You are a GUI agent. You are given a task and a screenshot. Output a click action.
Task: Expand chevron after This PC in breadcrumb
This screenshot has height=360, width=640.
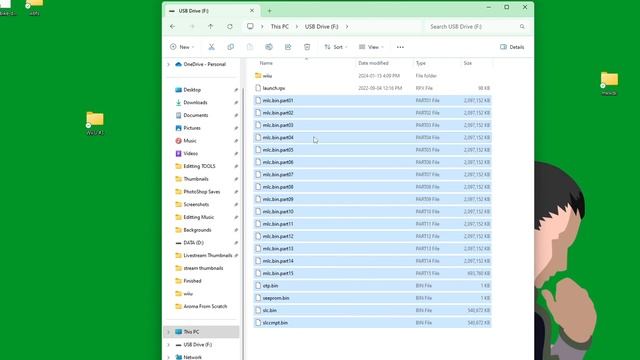click(297, 27)
